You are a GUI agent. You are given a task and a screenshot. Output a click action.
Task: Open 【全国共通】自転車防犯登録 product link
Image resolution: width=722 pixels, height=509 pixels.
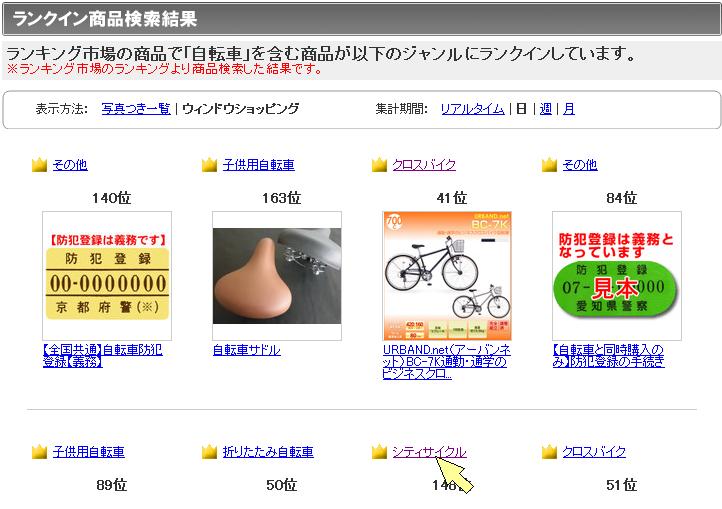click(102, 356)
